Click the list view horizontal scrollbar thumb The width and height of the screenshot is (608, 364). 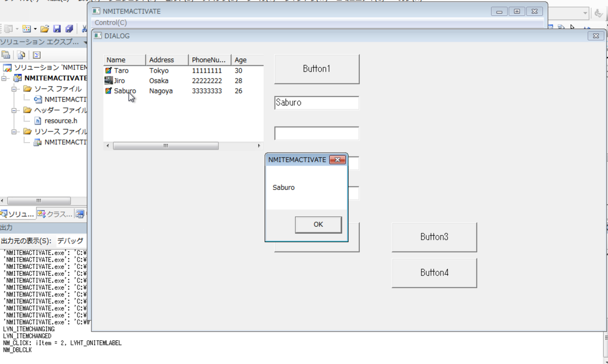pos(166,146)
